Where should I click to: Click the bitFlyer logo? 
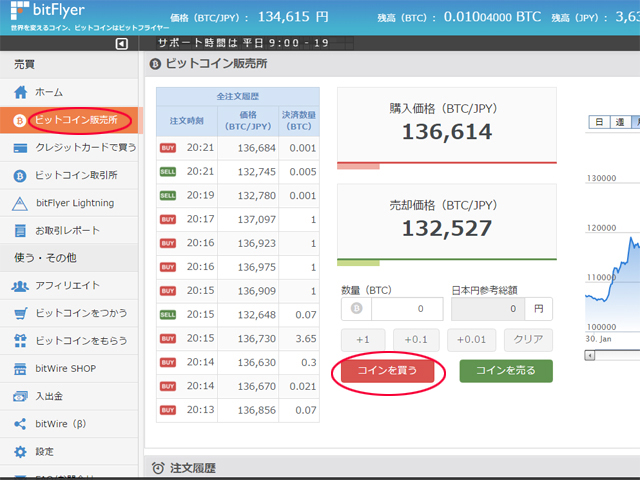(x=48, y=11)
